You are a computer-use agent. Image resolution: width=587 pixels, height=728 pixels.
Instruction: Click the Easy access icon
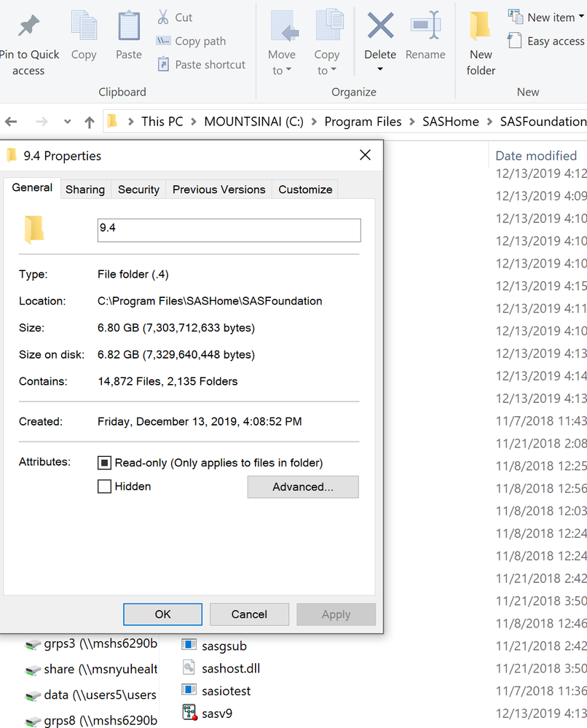click(x=515, y=40)
